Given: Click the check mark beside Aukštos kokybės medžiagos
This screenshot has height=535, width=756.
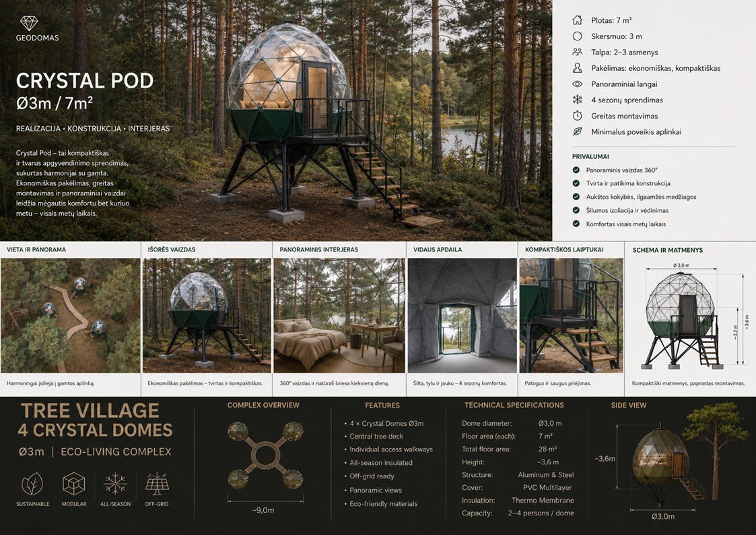Looking at the screenshot, I should tap(576, 197).
